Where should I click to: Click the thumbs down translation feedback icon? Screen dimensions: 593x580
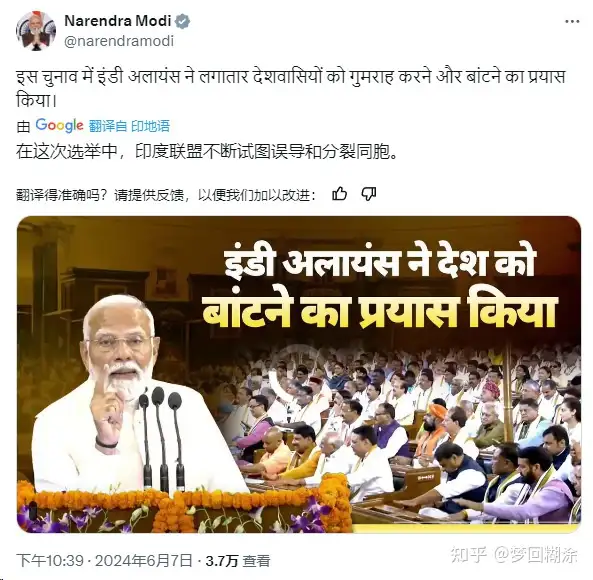368,194
